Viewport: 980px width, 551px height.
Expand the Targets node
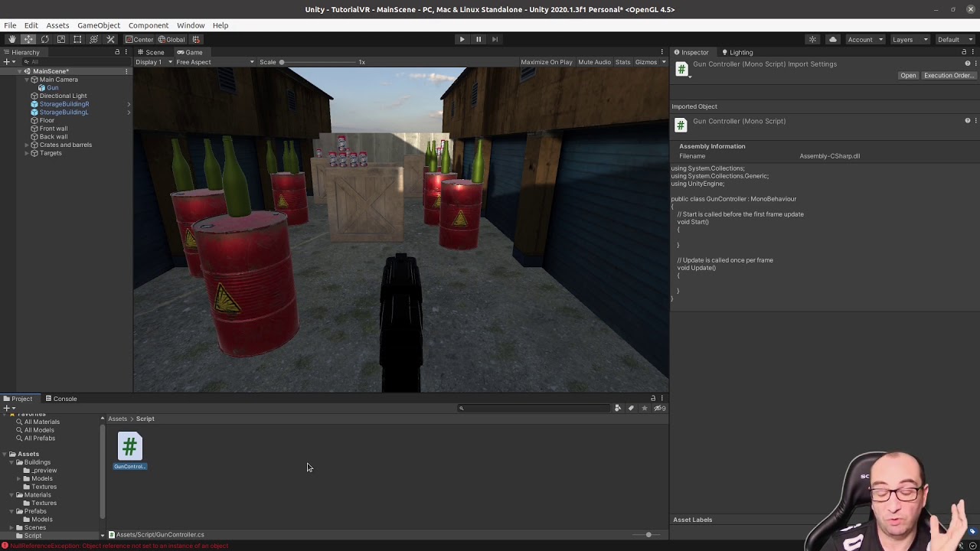(27, 153)
